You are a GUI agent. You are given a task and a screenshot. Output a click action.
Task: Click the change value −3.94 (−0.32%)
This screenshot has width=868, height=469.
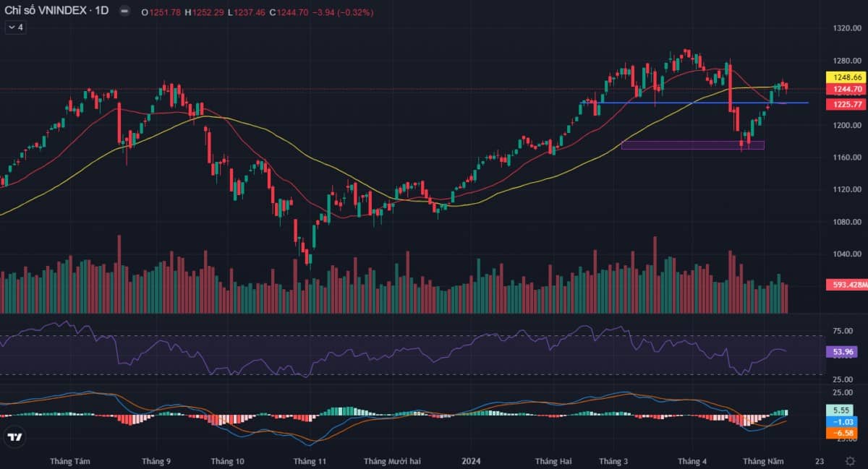[344, 12]
